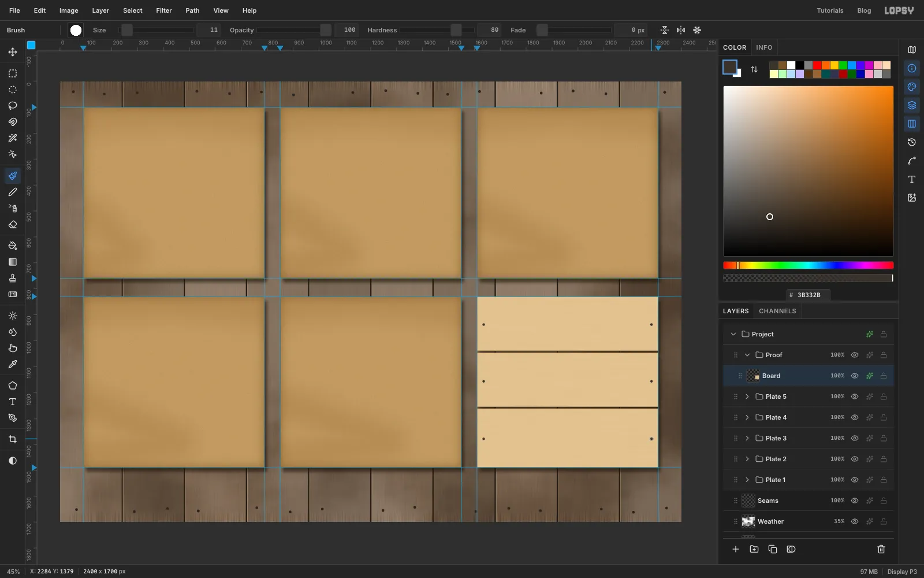Viewport: 924px width, 578px height.
Task: Select the Shape polygon tool
Action: [x=13, y=386]
